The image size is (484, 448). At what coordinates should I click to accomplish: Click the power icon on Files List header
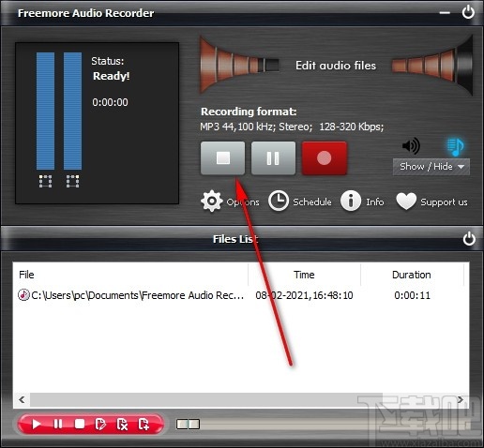(469, 239)
